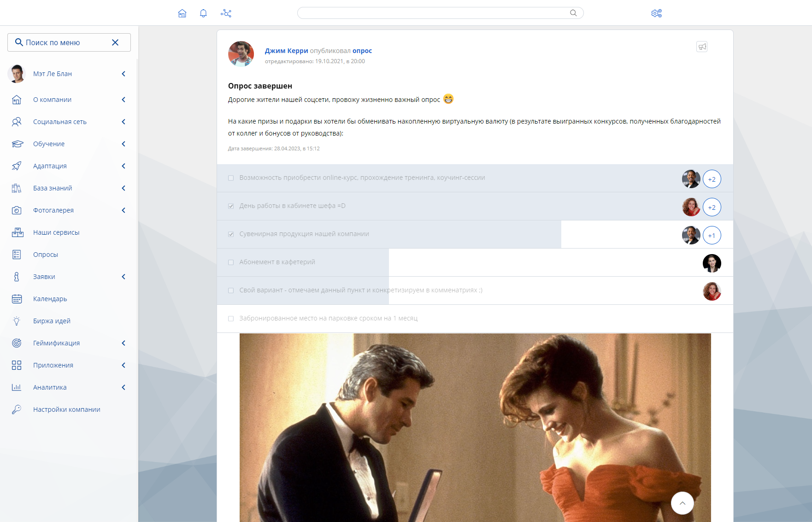Click the top search input field
This screenshot has height=522, width=812.
point(440,13)
